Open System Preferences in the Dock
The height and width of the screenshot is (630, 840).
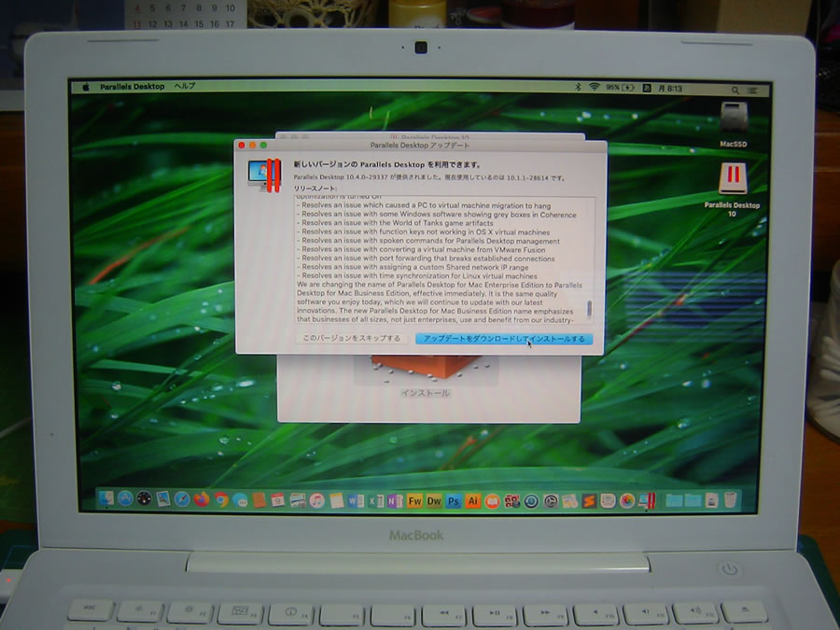coord(551,501)
